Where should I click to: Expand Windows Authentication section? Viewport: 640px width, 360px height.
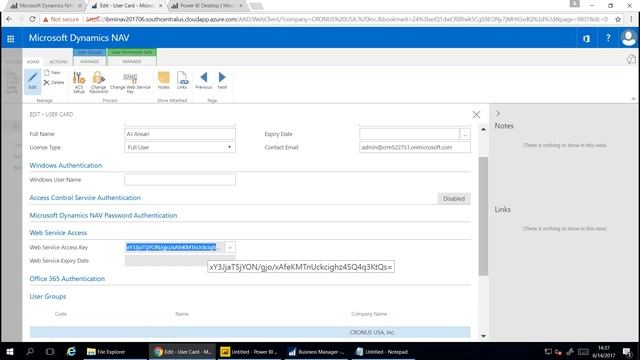click(x=66, y=165)
